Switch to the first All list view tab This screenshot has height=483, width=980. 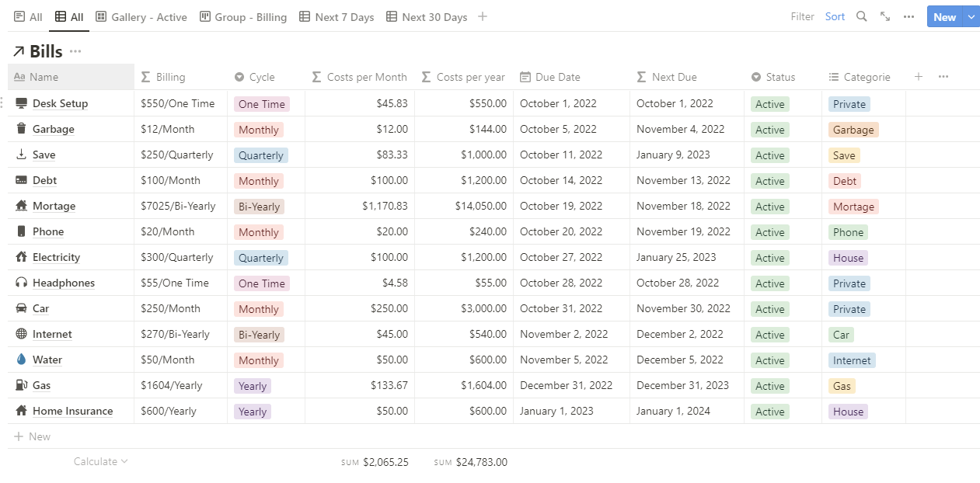[28, 17]
